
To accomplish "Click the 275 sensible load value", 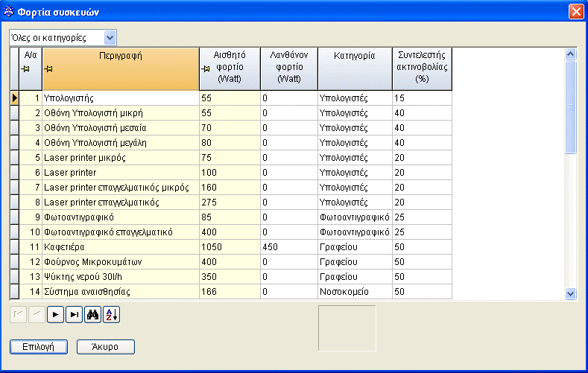I will click(230, 203).
